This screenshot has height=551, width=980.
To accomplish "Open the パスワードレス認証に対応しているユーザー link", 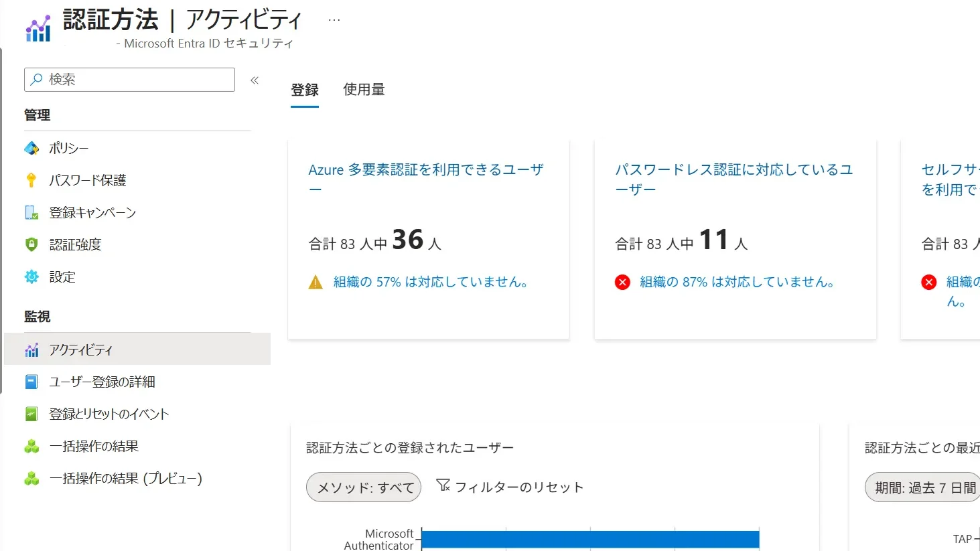I will click(734, 179).
